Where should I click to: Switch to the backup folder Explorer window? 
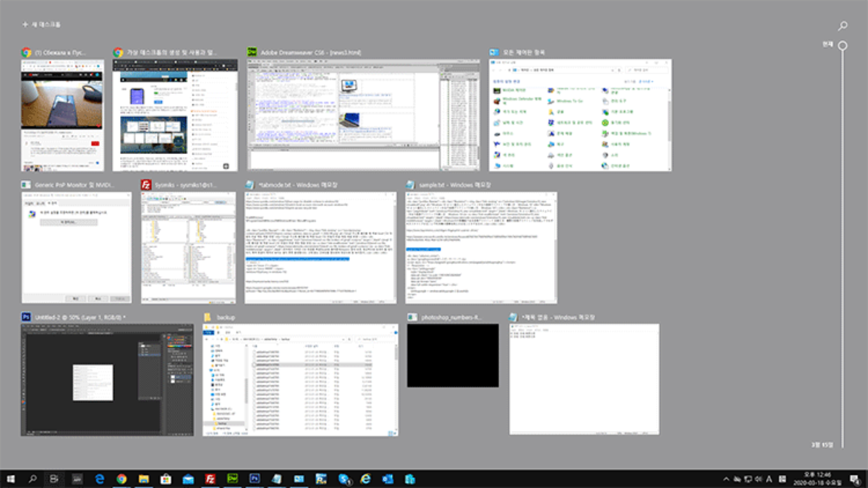[300, 380]
